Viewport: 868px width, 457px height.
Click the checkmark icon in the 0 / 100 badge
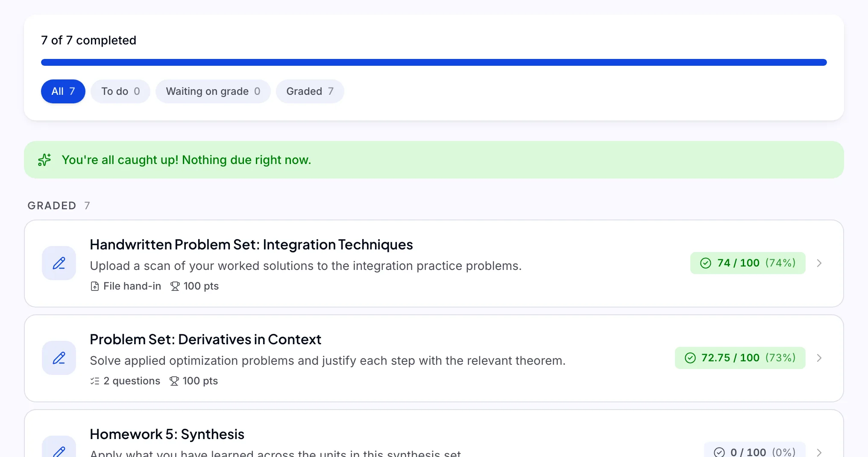tap(719, 452)
